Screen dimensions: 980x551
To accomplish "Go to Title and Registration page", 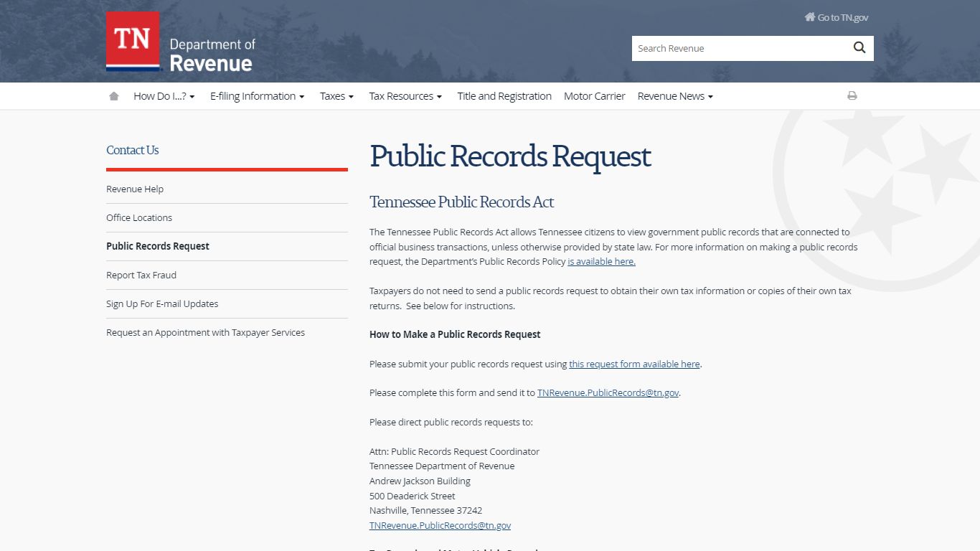I will point(504,96).
